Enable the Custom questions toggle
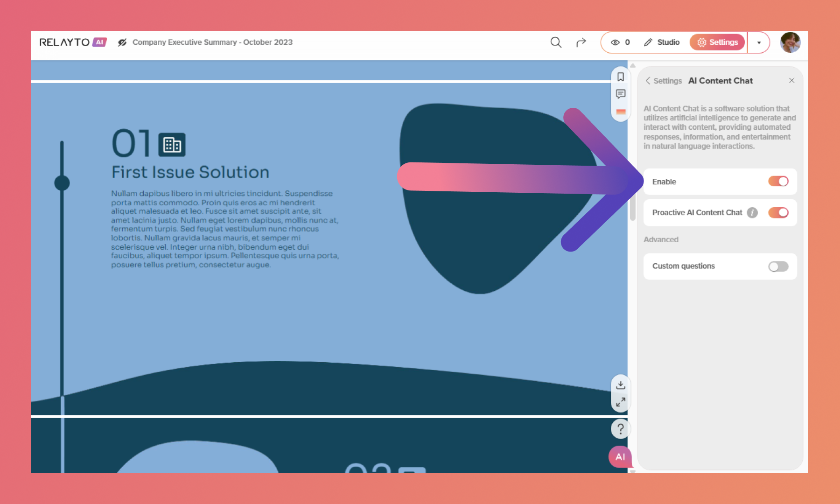 tap(778, 266)
